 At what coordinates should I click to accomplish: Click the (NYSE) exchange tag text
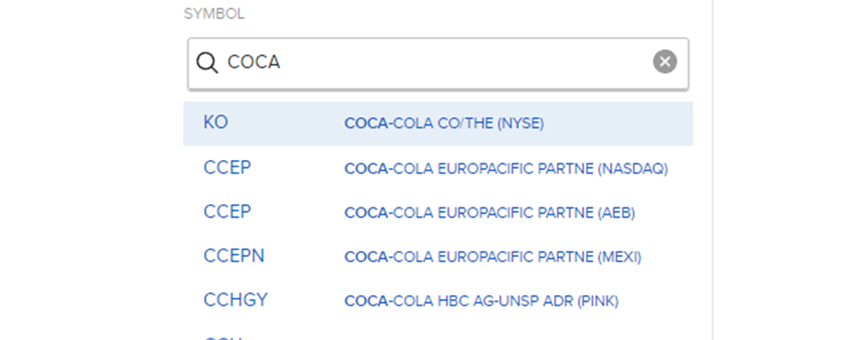[x=520, y=124]
